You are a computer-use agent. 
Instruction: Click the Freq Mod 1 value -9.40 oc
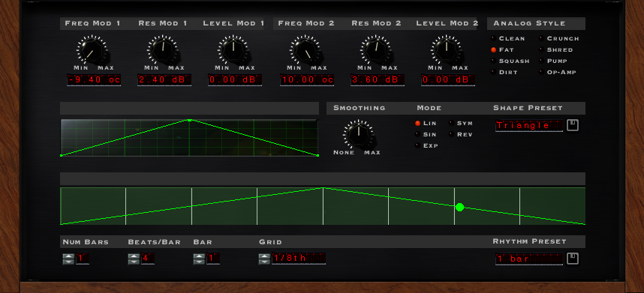(x=94, y=80)
